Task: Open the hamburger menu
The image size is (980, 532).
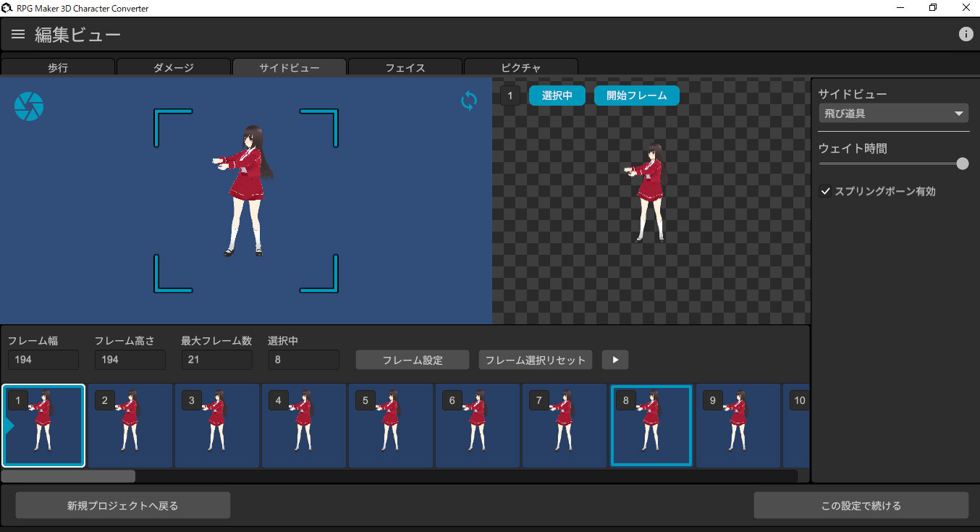Action: (17, 33)
